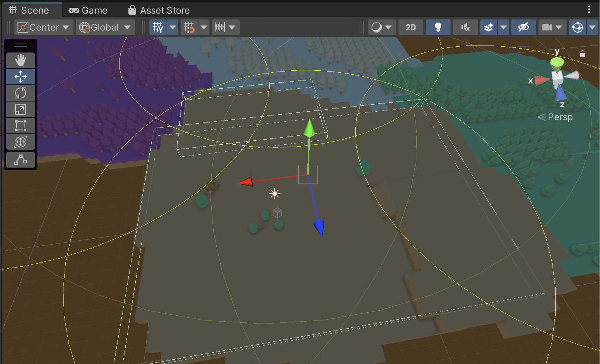Open the Center pivot mode dropdown

[43, 27]
